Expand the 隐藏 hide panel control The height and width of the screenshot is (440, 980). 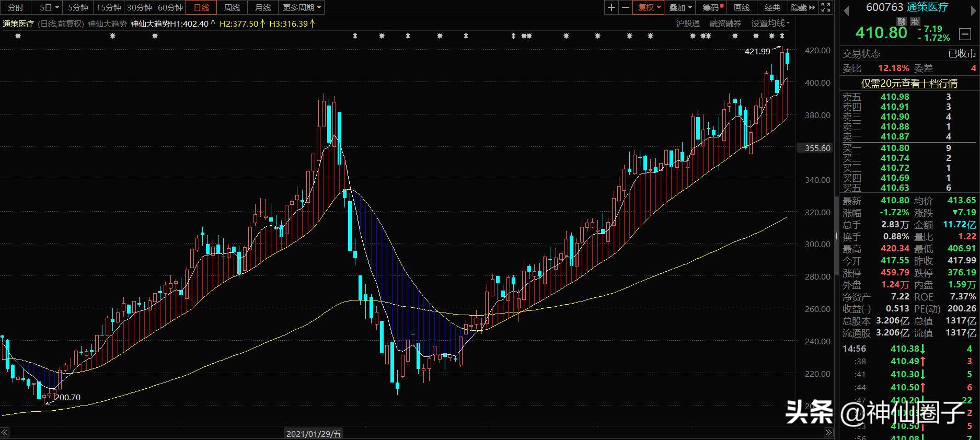803,7
